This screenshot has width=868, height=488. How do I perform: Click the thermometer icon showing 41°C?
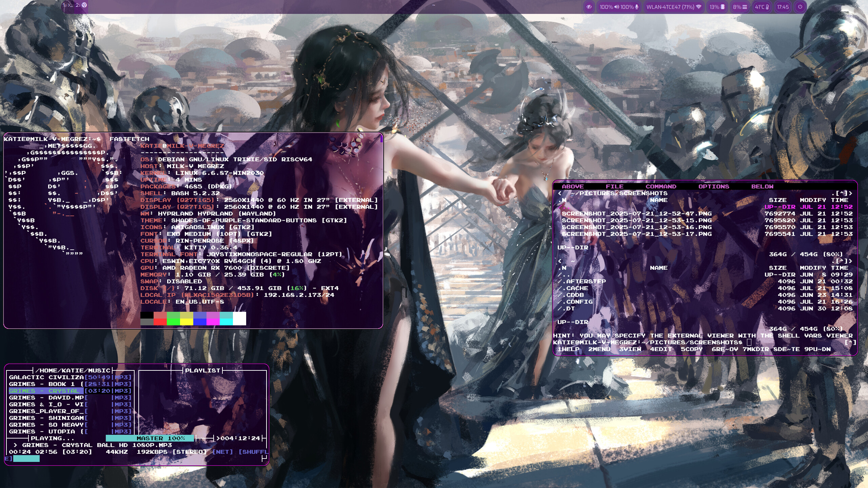point(767,7)
